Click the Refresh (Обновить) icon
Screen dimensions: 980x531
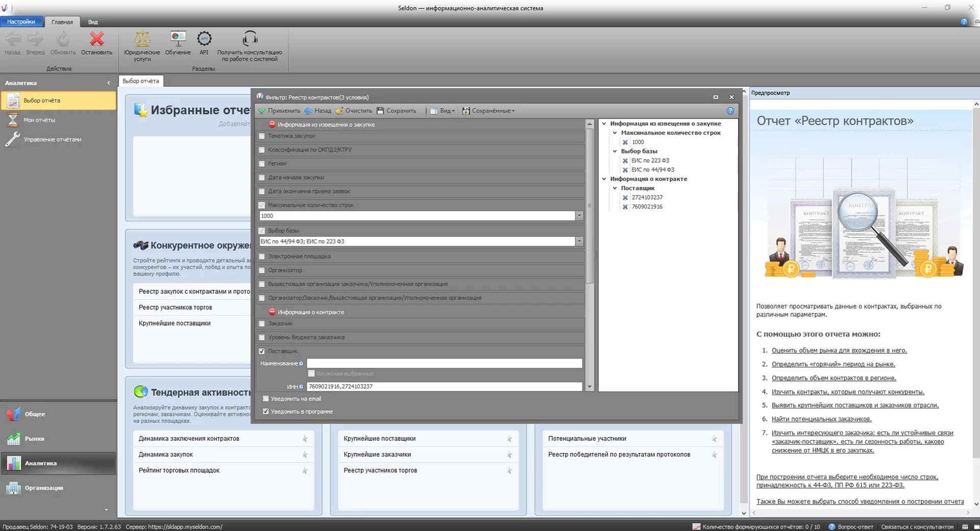pyautogui.click(x=63, y=39)
